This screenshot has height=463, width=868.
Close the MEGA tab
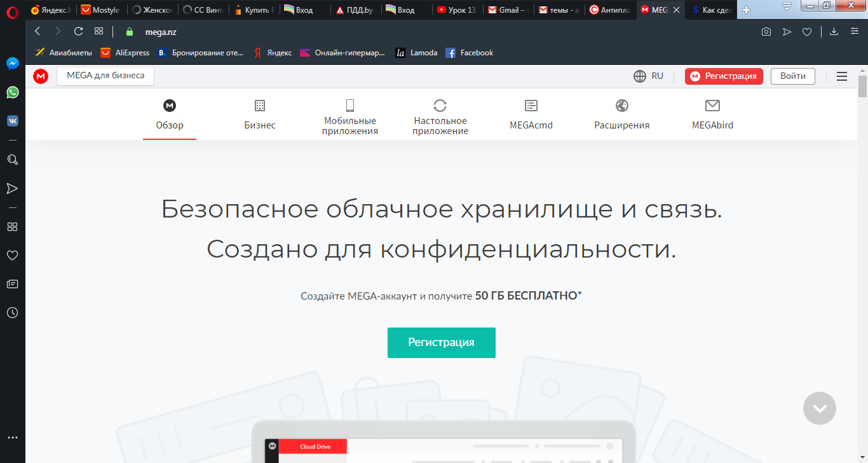coord(676,10)
